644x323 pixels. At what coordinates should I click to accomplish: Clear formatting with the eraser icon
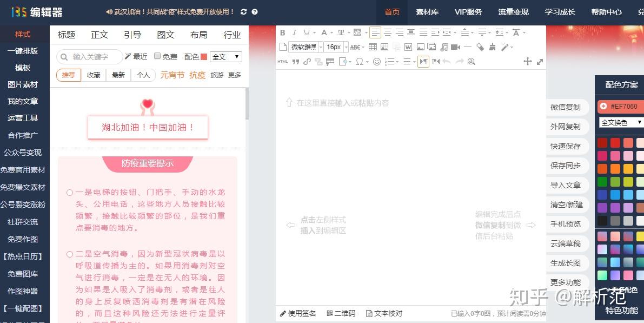(480, 47)
